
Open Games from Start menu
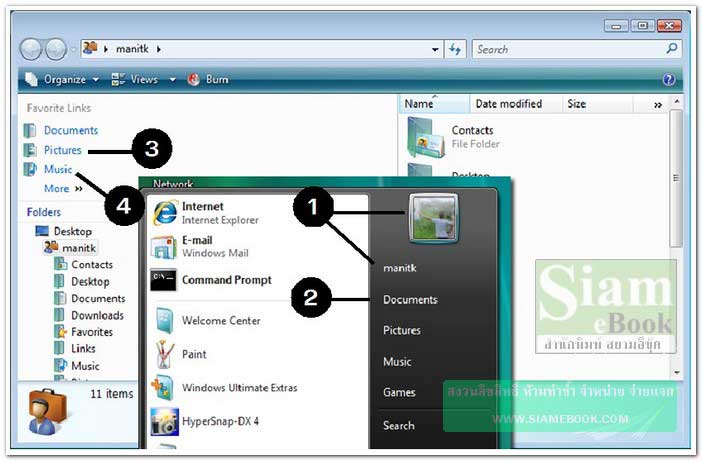399,392
